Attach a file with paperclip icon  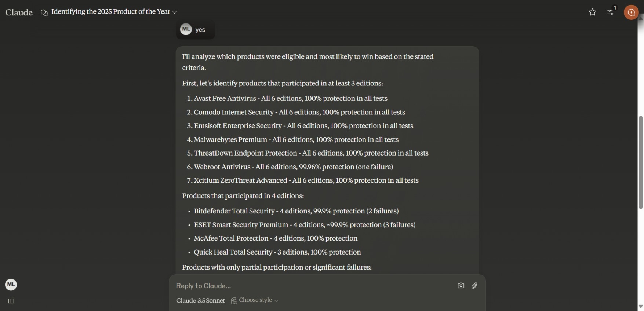(x=474, y=285)
